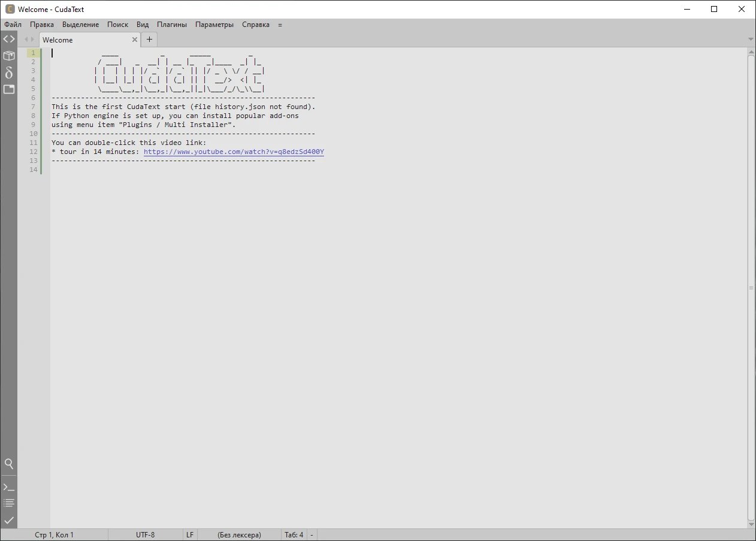Screen dimensions: 756x541
Task: Click the scrollbar up arrow
Action: coord(751,51)
